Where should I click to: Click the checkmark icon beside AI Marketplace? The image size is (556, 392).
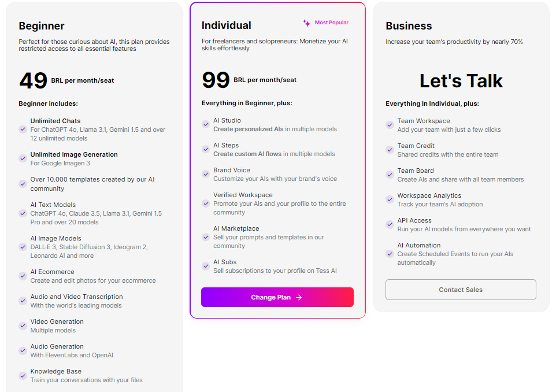(x=206, y=237)
